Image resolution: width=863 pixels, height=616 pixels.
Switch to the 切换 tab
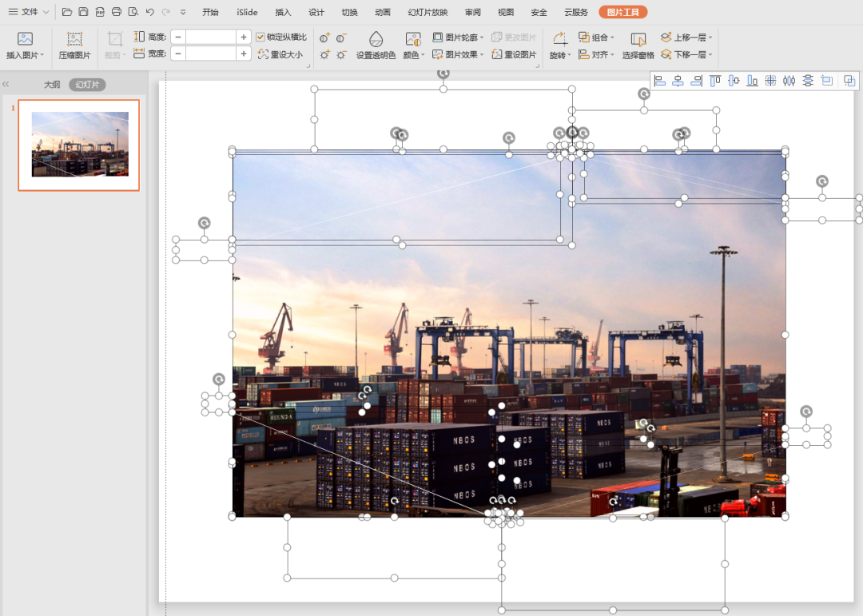point(349,12)
